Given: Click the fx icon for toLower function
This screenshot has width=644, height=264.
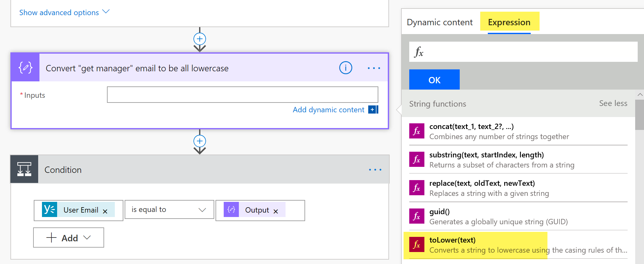Looking at the screenshot, I should [417, 244].
